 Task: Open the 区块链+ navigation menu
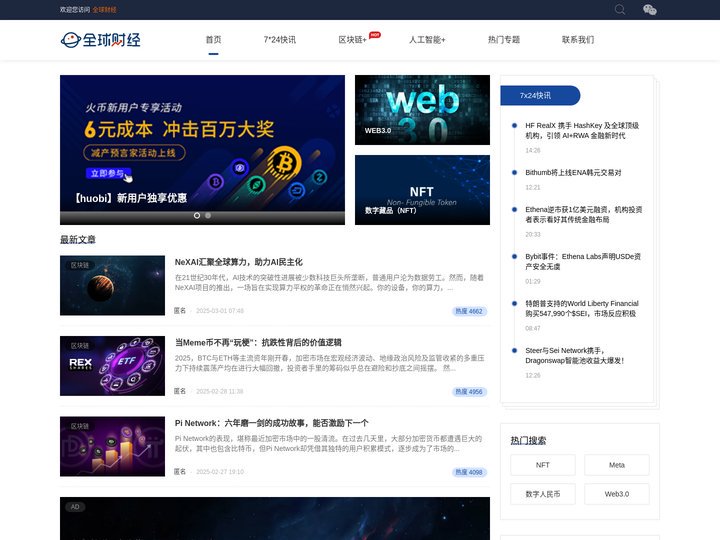pyautogui.click(x=352, y=40)
